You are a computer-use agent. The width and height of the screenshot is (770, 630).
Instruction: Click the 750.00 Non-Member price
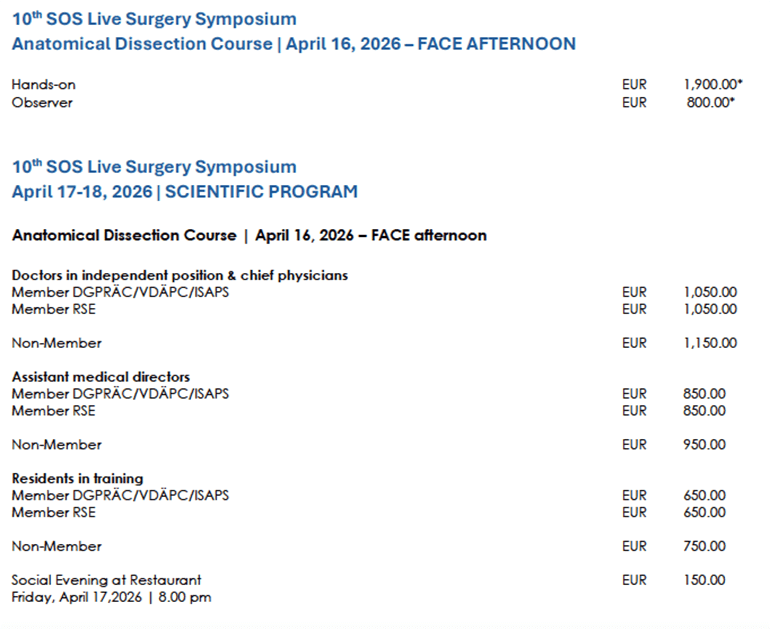click(705, 546)
